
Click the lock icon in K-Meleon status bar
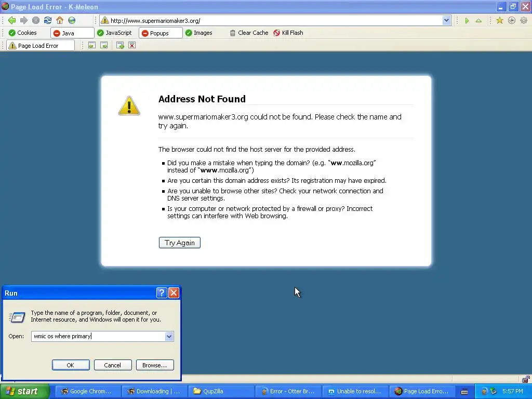point(526,379)
